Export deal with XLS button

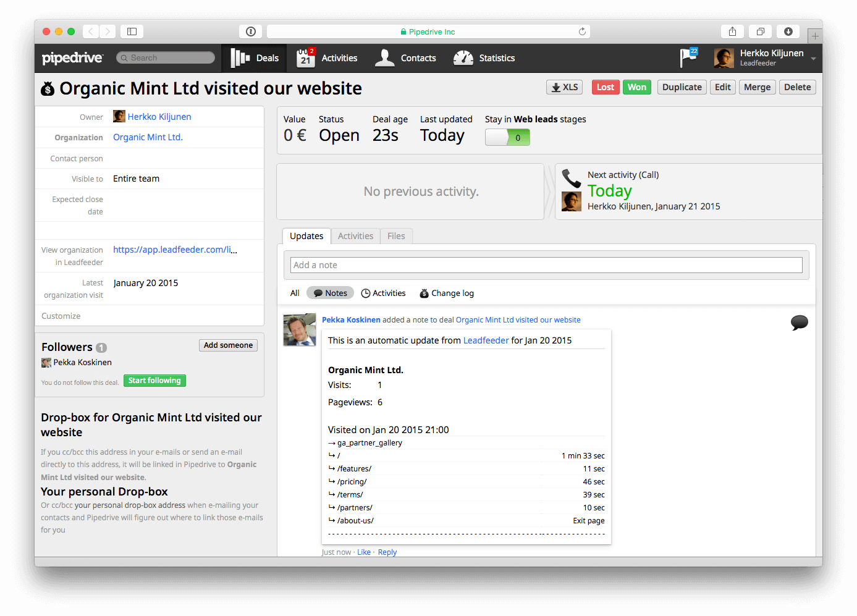pos(564,87)
